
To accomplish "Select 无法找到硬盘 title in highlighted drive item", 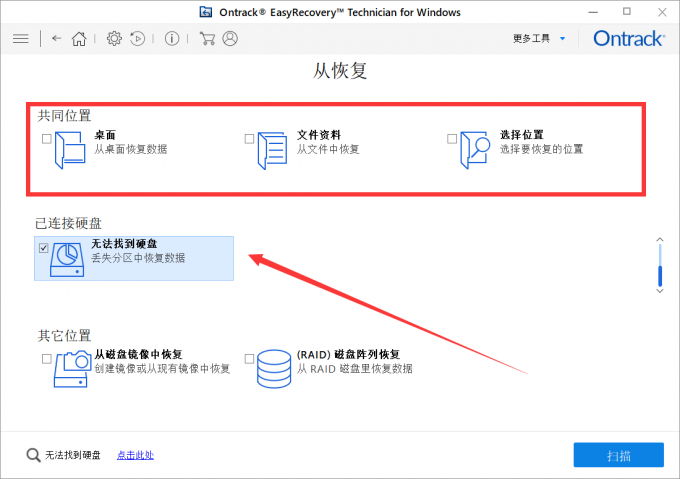I will pyautogui.click(x=124, y=244).
